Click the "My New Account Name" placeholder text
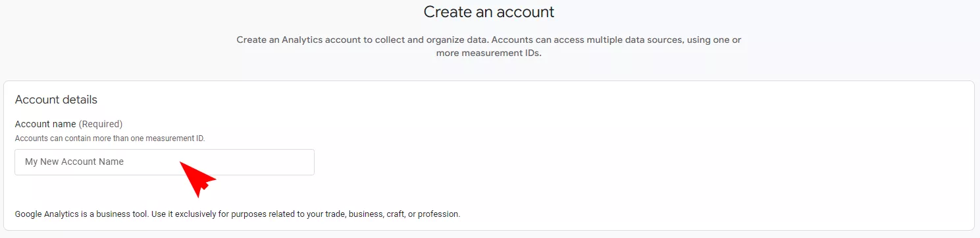 (74, 162)
